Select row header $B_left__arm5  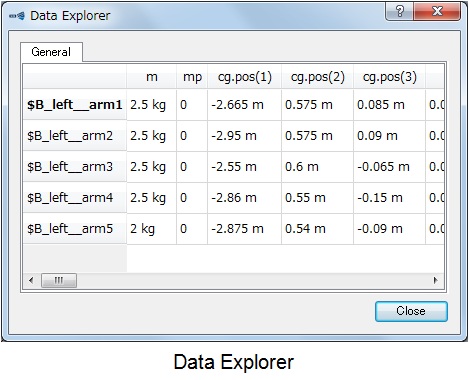pos(75,229)
